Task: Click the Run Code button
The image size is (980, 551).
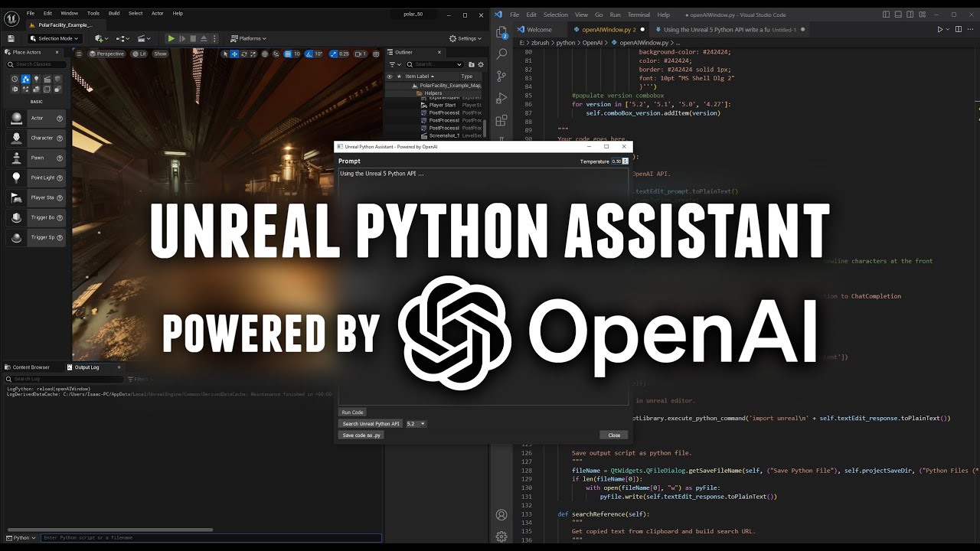Action: pos(352,412)
